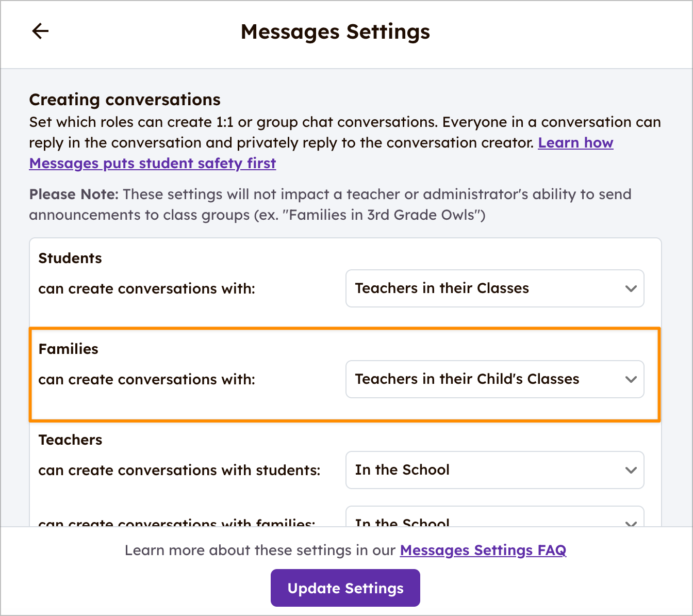Image resolution: width=693 pixels, height=616 pixels.
Task: Click the "Messages Settings" page title
Action: click(x=335, y=31)
